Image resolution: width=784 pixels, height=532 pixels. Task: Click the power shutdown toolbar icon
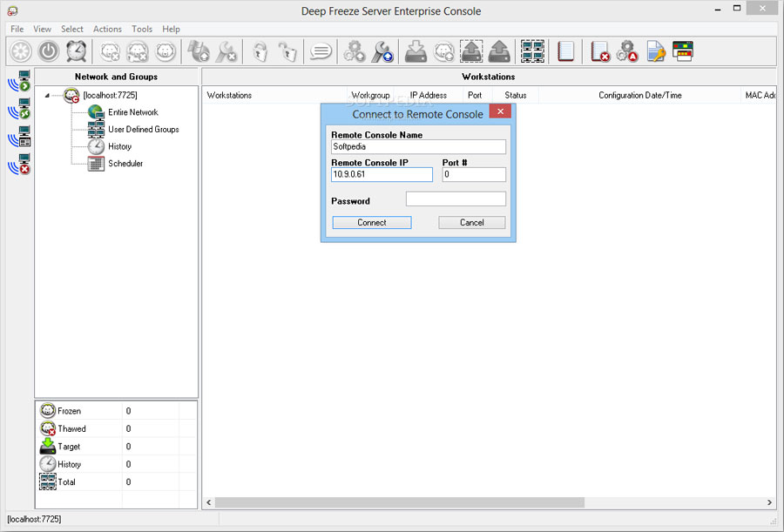click(49, 51)
